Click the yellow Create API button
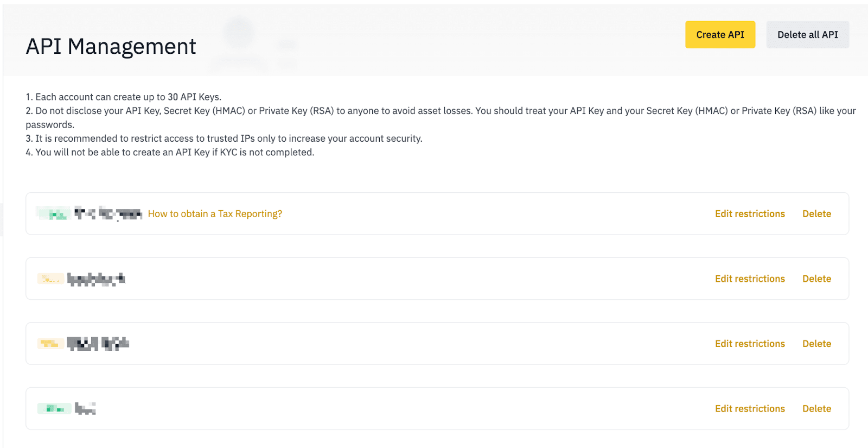Viewport: 868px width, 448px height. 720,35
